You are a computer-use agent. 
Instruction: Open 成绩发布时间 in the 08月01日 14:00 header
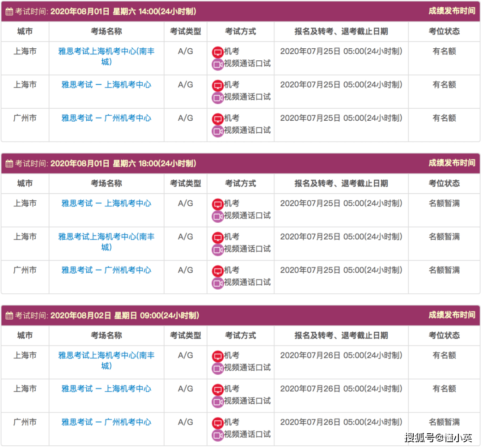[x=452, y=11]
